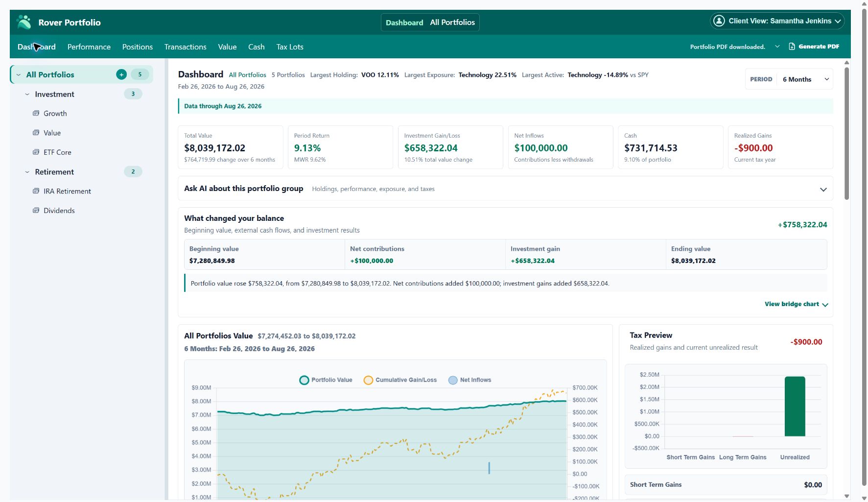
Task: Click the Cash card $731,714.53 value
Action: [x=651, y=148]
